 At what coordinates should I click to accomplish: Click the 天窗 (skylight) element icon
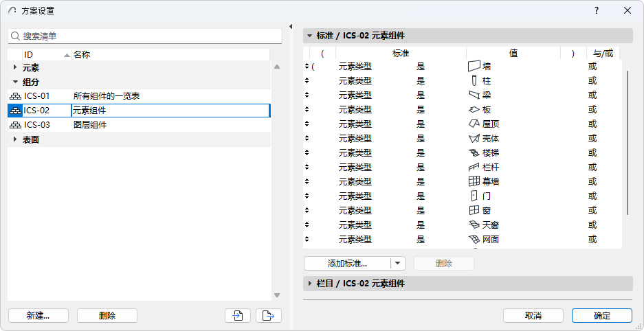pyautogui.click(x=473, y=225)
